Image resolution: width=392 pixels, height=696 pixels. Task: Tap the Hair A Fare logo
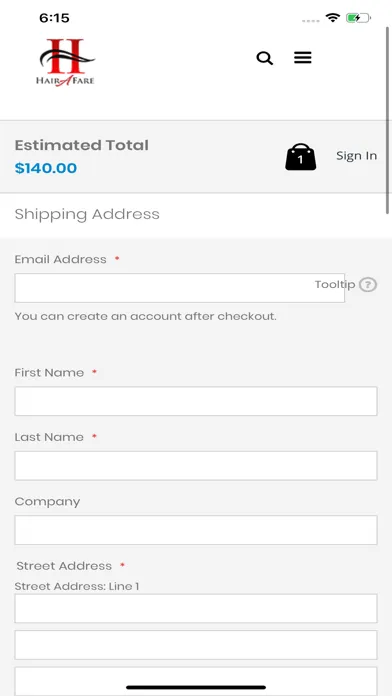67,63
